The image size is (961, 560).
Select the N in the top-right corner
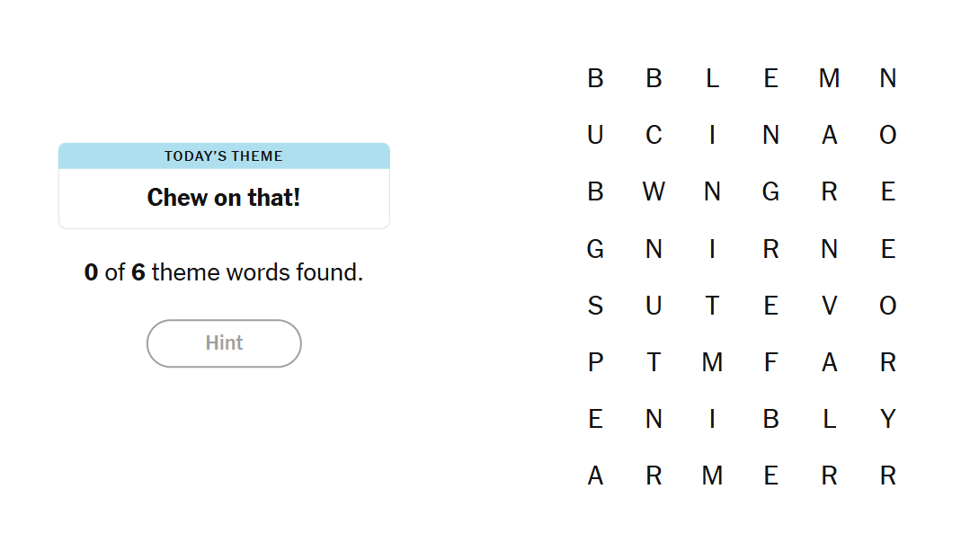click(887, 78)
